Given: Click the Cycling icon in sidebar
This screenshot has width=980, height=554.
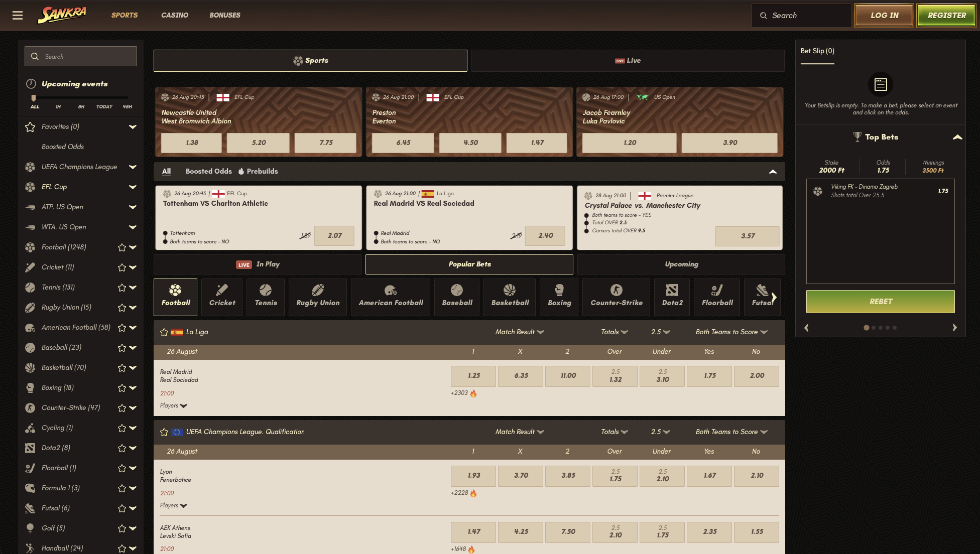Looking at the screenshot, I should click(30, 428).
